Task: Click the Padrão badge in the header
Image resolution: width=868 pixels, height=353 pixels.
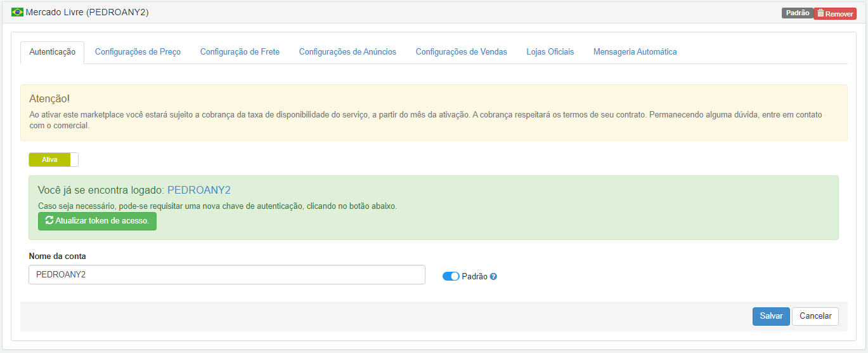Action: point(797,13)
